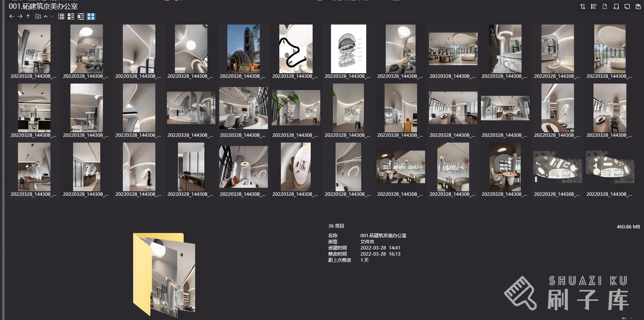Switch to the indented tile view
Viewport: 644px width, 320px height.
[81, 16]
